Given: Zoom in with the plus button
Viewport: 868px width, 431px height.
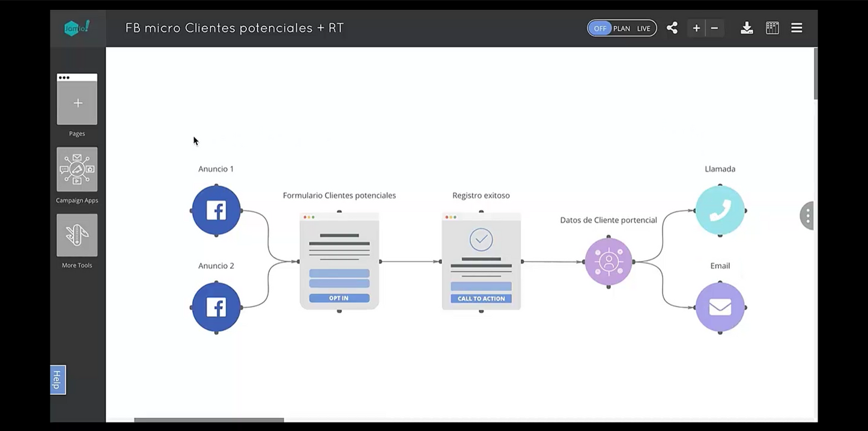Looking at the screenshot, I should pos(696,28).
